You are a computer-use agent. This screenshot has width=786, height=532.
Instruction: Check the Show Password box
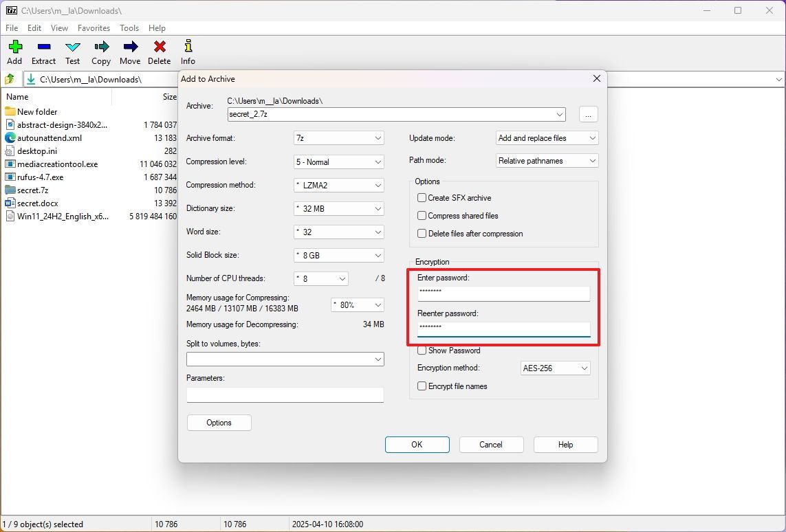tap(422, 351)
